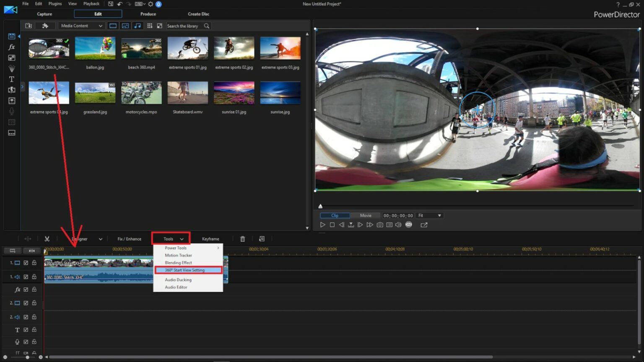Click the Fix / Enhance button
The width and height of the screenshot is (644, 362).
coord(129,239)
